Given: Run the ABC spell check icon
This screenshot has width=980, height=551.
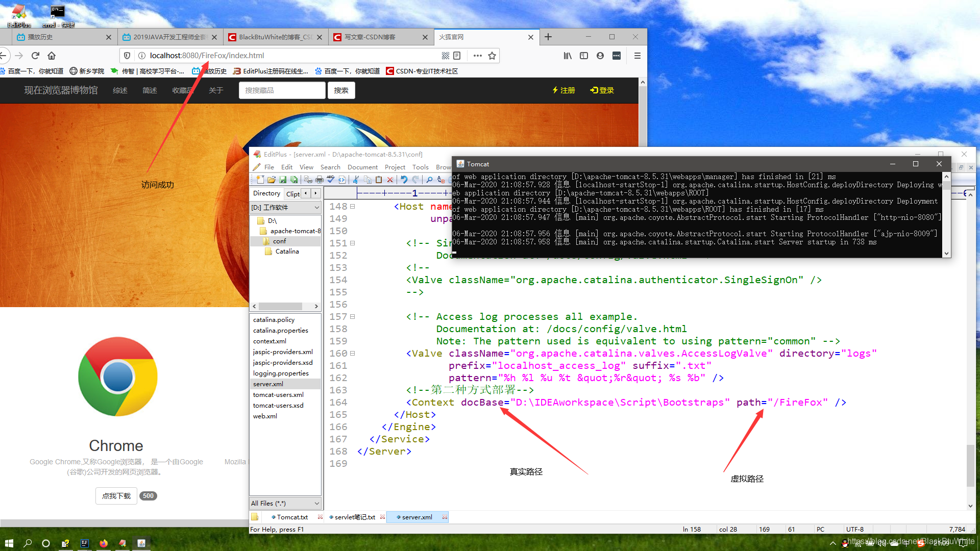Looking at the screenshot, I should tap(331, 180).
